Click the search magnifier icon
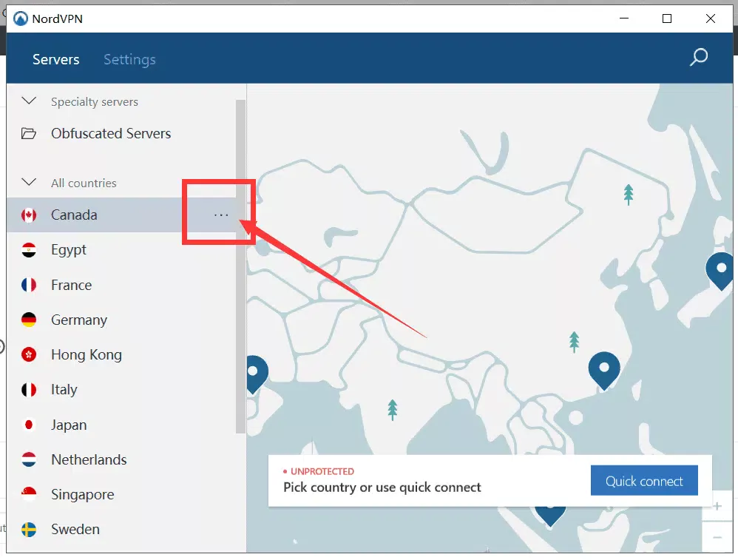This screenshot has width=738, height=560. tap(698, 58)
